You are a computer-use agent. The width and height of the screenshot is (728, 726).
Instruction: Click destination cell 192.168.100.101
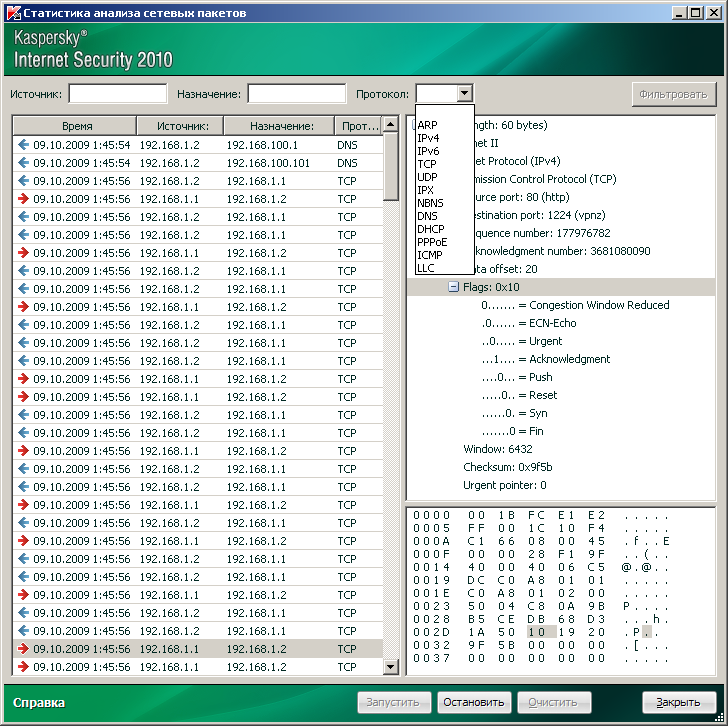268,163
